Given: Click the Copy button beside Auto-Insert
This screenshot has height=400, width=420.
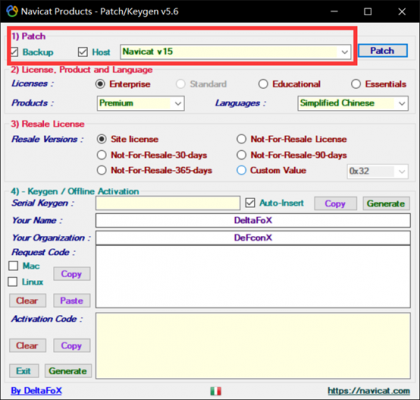Looking at the screenshot, I should (x=335, y=203).
